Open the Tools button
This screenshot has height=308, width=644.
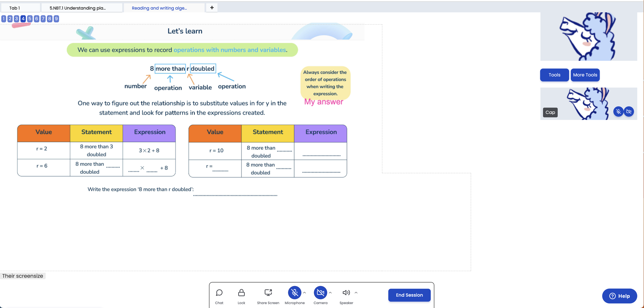click(x=554, y=75)
